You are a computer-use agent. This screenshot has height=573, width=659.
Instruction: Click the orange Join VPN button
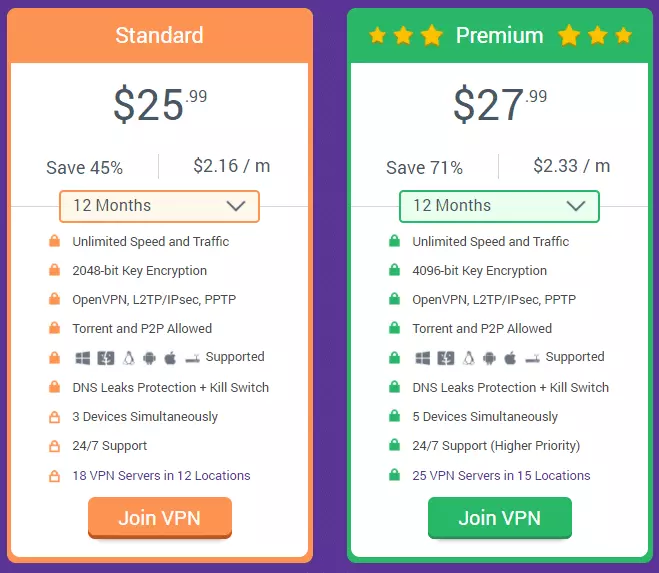coord(160,518)
